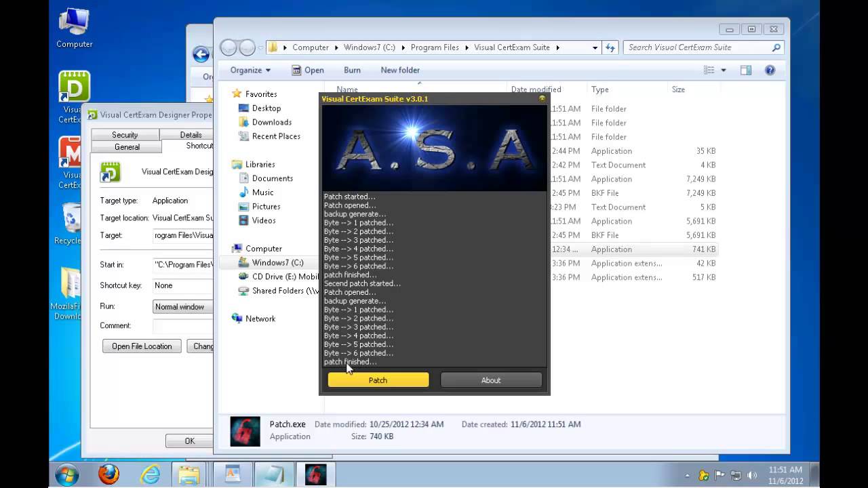Show hidden system tray icons

(x=688, y=475)
